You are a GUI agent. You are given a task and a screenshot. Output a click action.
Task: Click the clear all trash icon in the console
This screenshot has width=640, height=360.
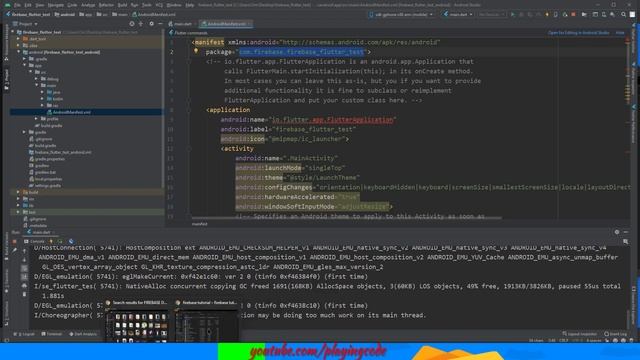coord(24,294)
